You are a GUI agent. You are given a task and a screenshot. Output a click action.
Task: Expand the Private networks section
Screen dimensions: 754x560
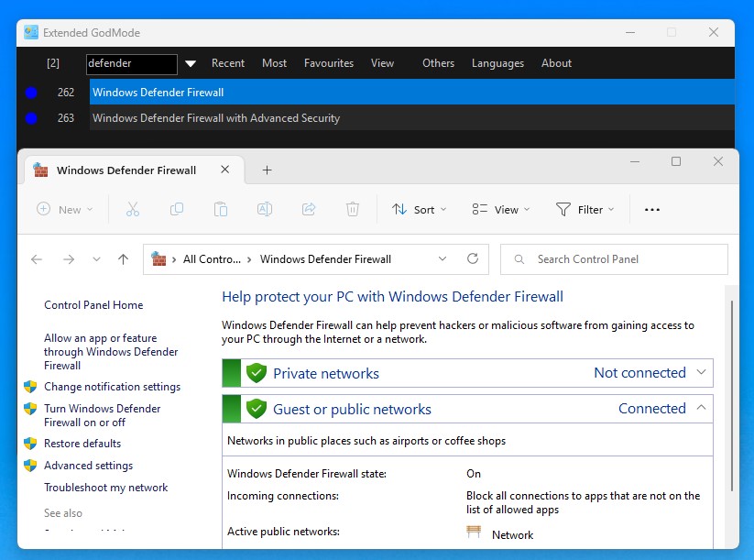702,373
